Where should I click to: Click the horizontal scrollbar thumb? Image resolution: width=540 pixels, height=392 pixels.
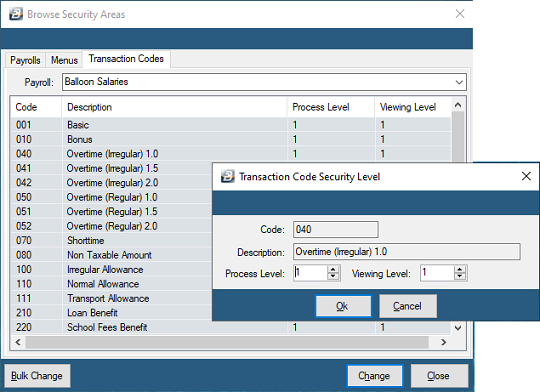[227, 342]
